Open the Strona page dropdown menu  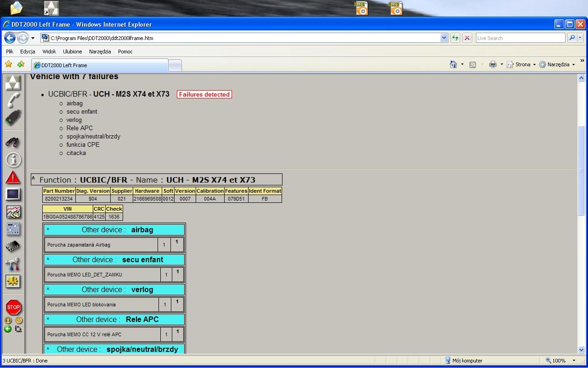pyautogui.click(x=521, y=64)
